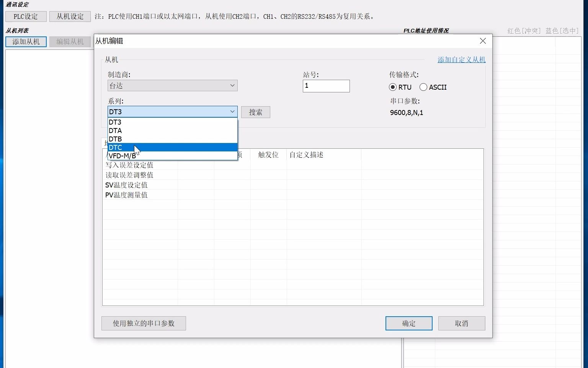Select the SV温度设定值 row

click(293, 185)
